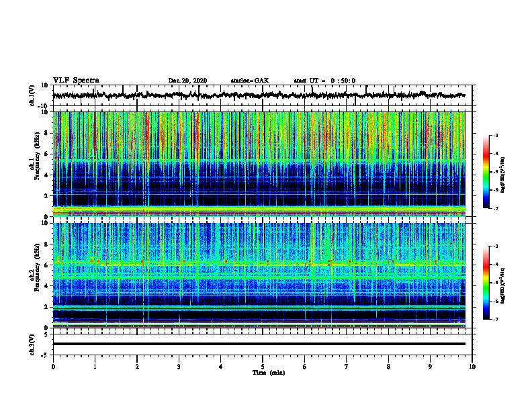Click inside the ch.1 frequency spectrogram
The image size is (532, 411).
(259, 164)
